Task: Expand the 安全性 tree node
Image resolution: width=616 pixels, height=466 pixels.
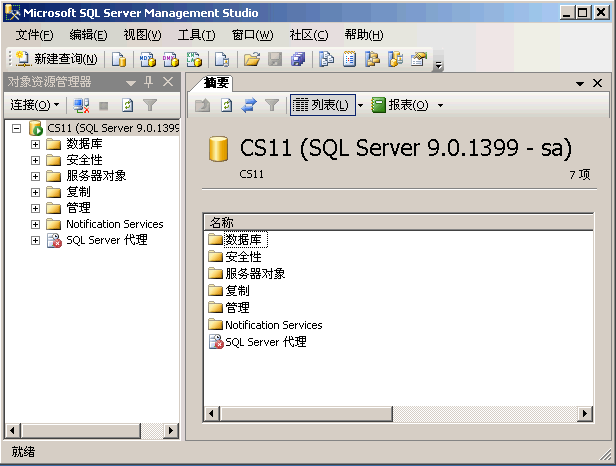Action: click(35, 160)
